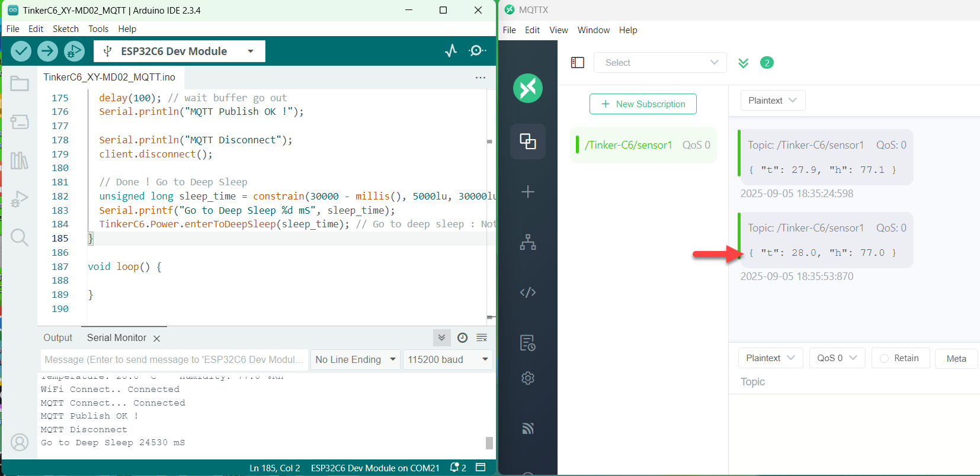Viewport: 980px width, 476px height.
Task: Open the Serial Plotter from the toolbar
Action: pos(451,51)
